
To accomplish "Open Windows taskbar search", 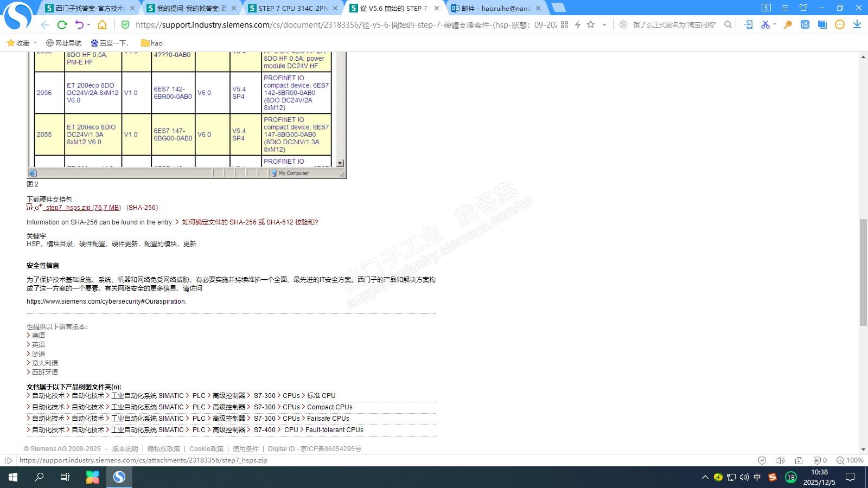I will tap(39, 477).
